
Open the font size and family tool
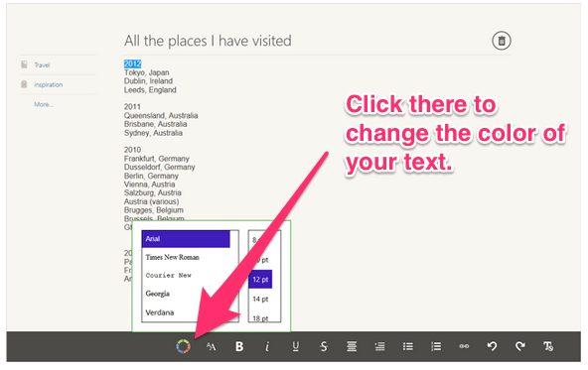(212, 347)
